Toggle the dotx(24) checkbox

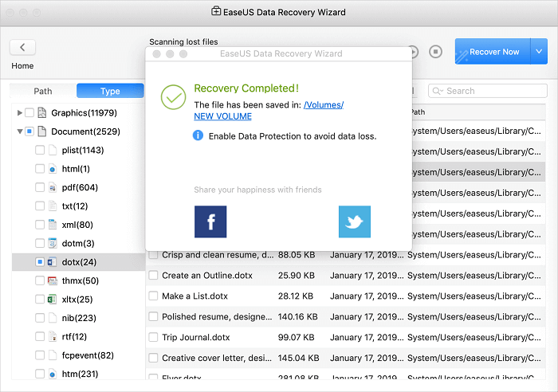tap(40, 262)
